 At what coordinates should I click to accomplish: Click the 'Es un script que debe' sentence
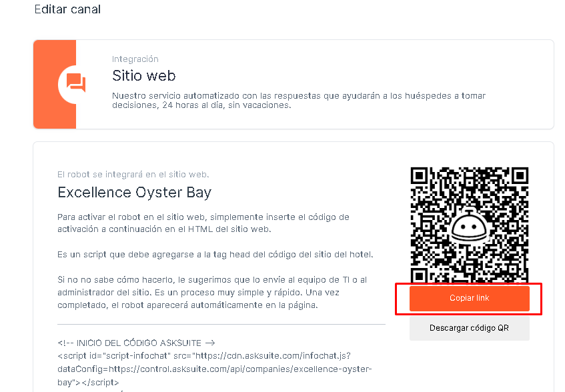215,255
